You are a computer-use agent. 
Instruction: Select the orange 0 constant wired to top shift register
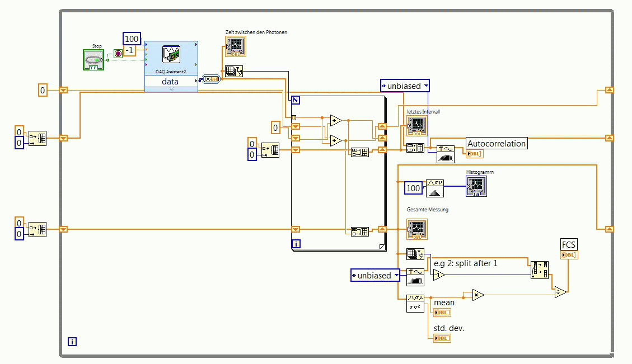43,90
